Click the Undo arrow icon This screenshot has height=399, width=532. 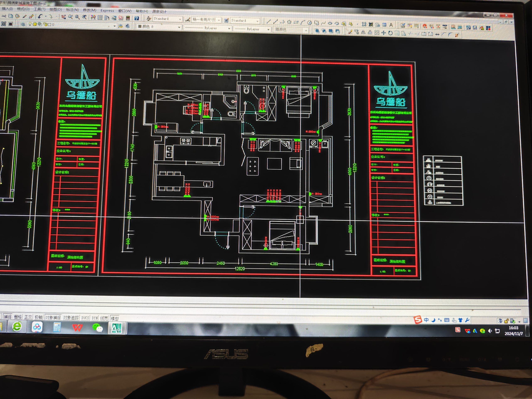[x=40, y=16]
